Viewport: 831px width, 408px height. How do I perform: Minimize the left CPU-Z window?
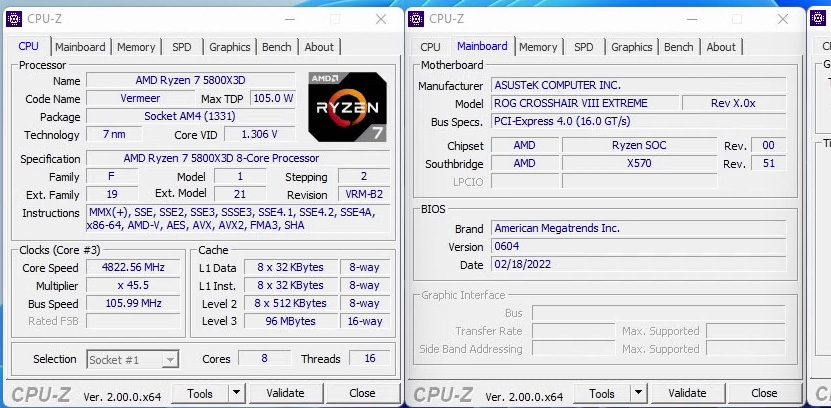coord(289,19)
